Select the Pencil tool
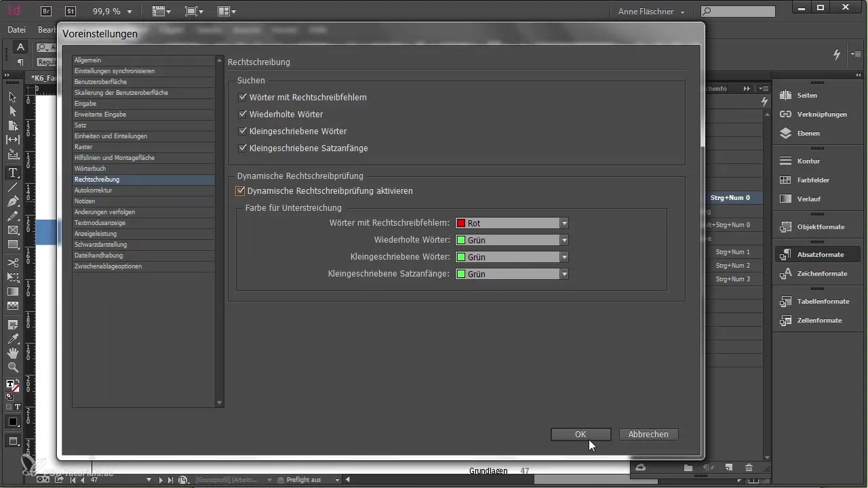Viewport: 868px width, 488px height. [12, 216]
